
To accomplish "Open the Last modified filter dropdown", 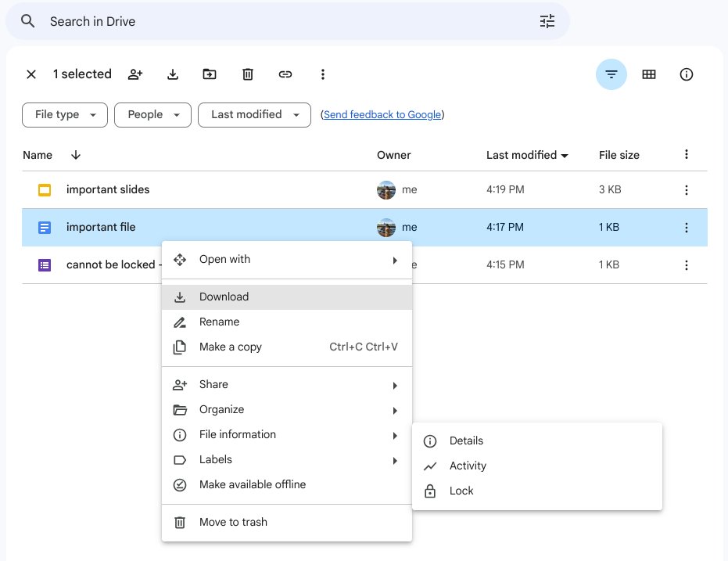I will coord(254,114).
